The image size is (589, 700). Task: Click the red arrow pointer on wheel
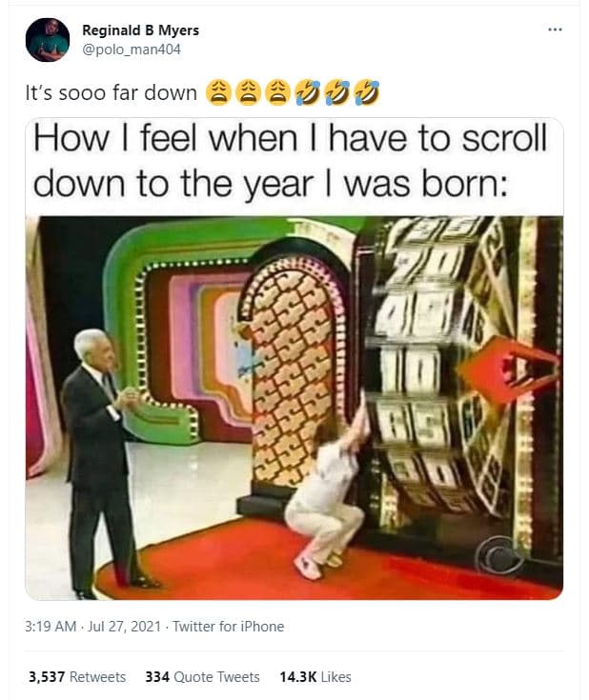[510, 370]
